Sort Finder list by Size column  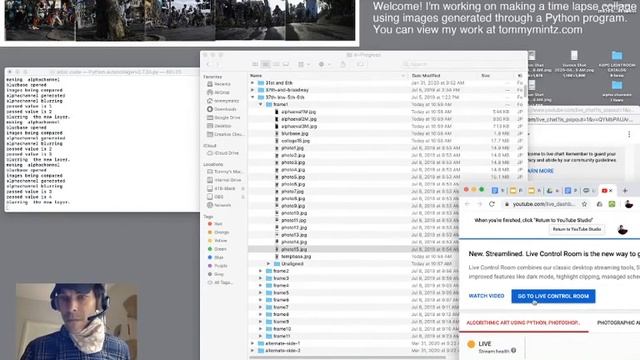tap(497, 76)
